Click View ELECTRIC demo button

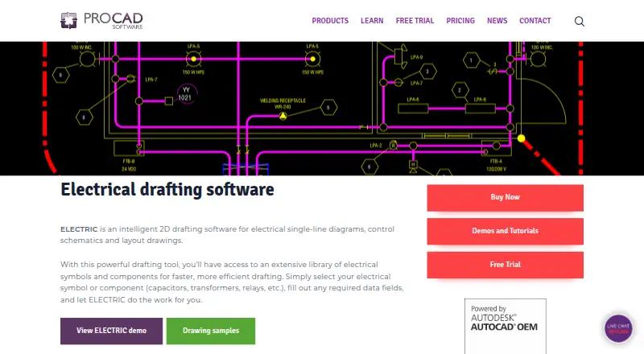pos(111,331)
